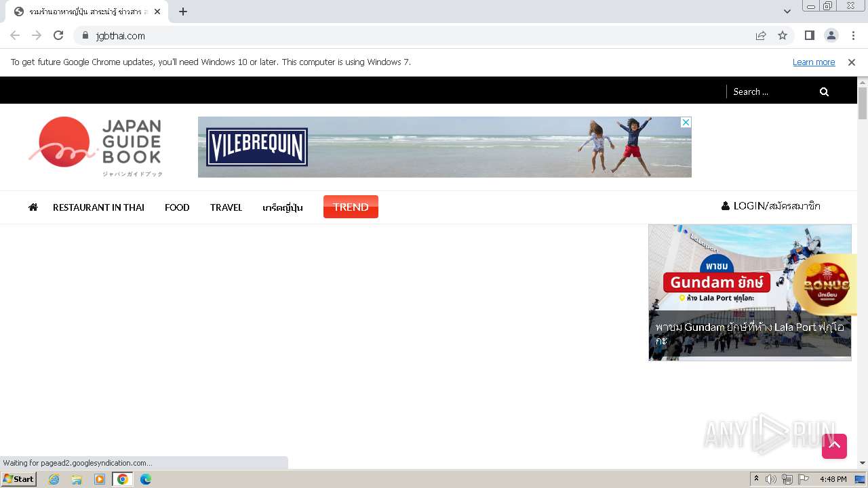
Task: Open the red TREND button
Action: (x=351, y=207)
